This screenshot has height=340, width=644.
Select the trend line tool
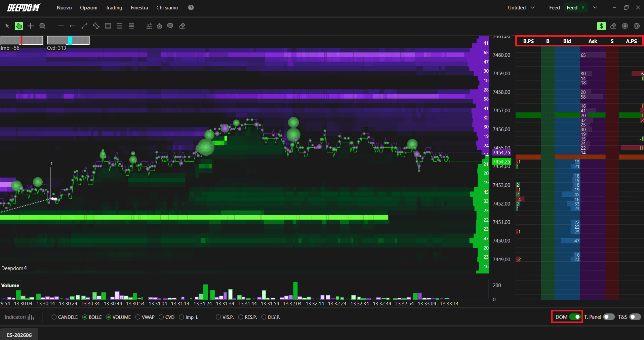(x=84, y=26)
